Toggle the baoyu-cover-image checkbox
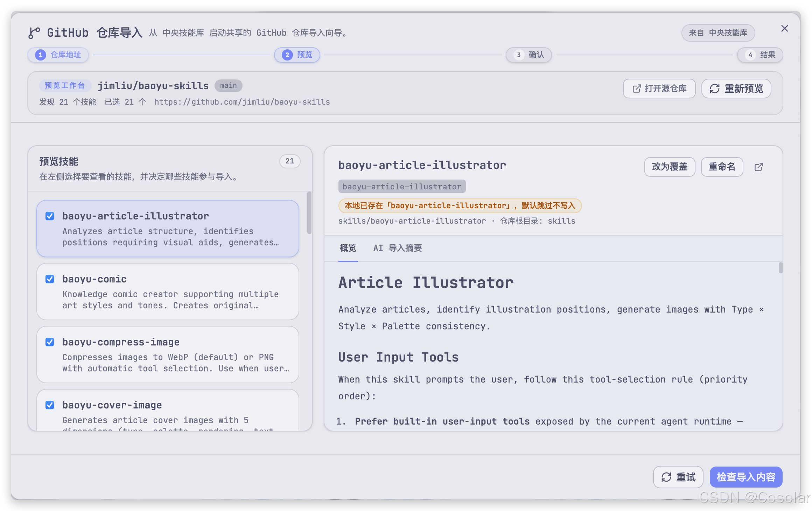Viewport: 812px width, 511px height. coord(50,405)
